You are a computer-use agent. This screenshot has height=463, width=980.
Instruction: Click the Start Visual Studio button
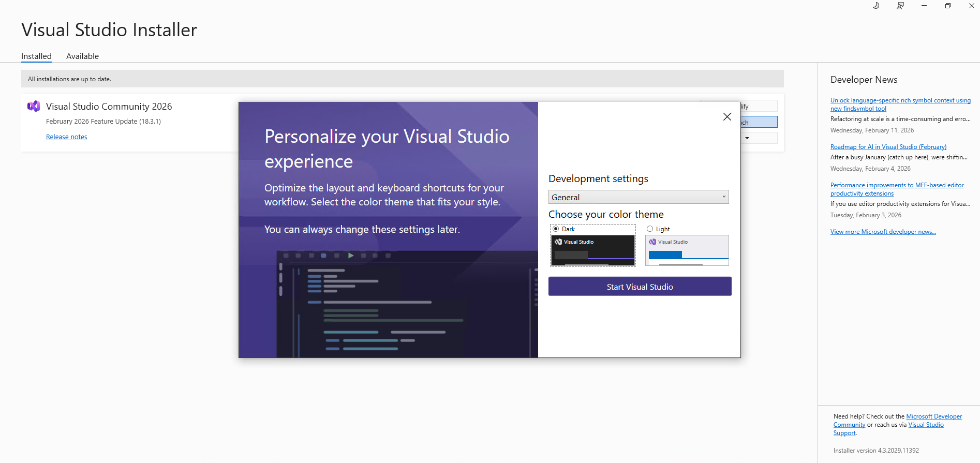tap(640, 287)
